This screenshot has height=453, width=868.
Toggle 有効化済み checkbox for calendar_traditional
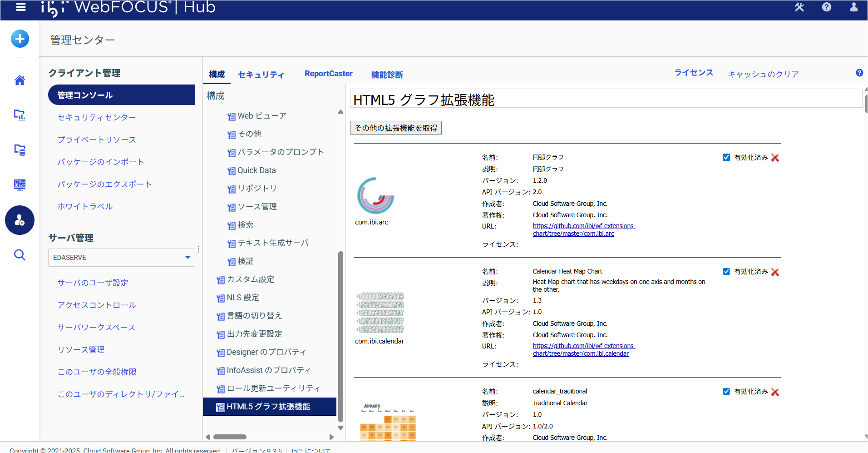click(726, 391)
